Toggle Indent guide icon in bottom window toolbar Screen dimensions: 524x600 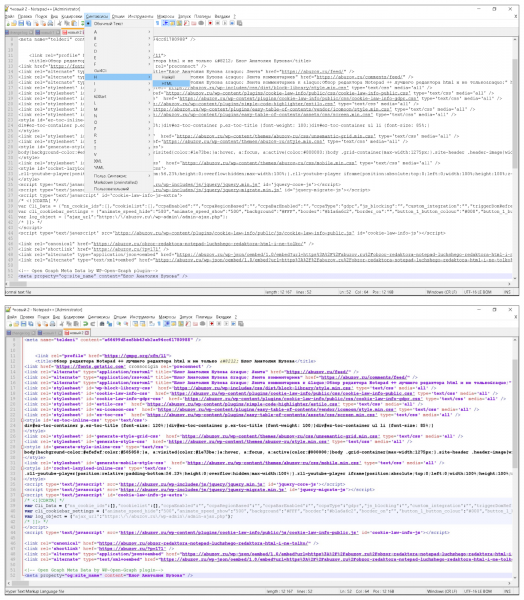pyautogui.click(x=167, y=324)
